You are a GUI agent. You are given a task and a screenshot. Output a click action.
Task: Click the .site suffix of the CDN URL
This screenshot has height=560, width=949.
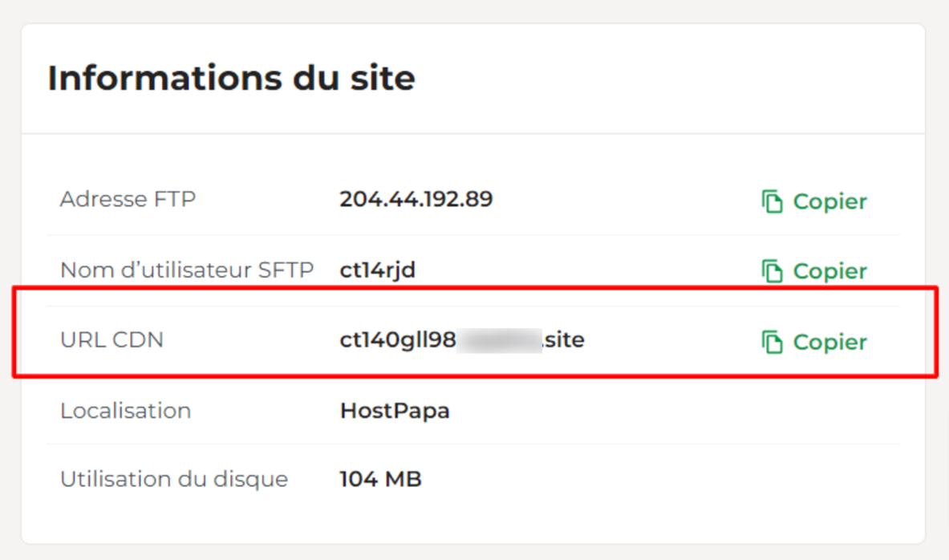click(563, 340)
